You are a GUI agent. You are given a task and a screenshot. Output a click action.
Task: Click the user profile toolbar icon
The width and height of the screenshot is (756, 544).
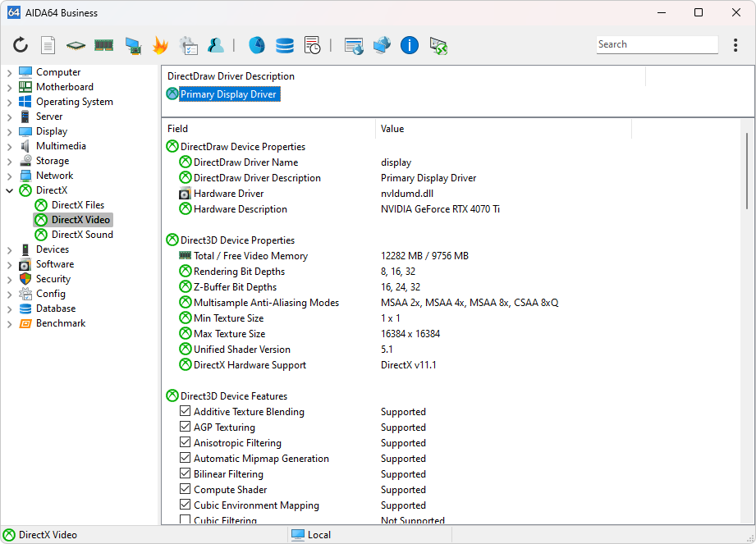point(216,45)
